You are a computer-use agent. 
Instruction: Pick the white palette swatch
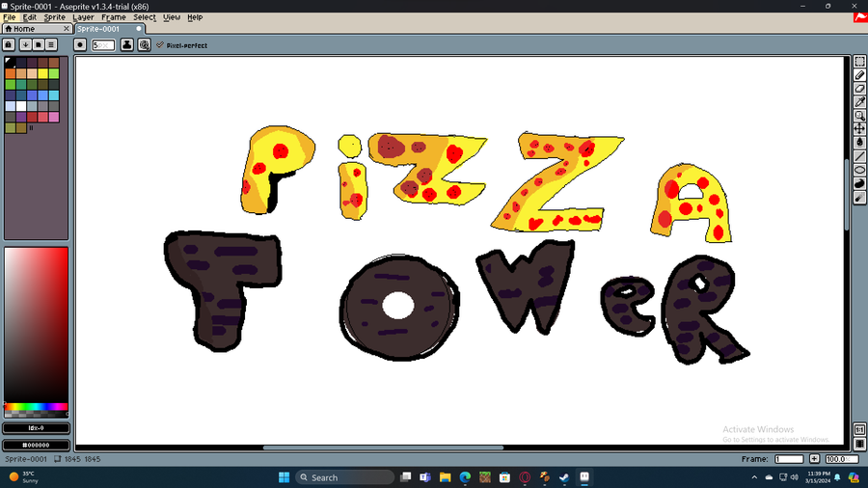[21, 106]
